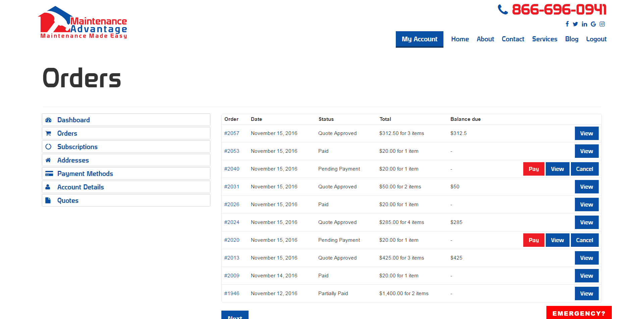Open Subscriptions in the account sidebar
The width and height of the screenshot is (644, 319).
coord(126,147)
